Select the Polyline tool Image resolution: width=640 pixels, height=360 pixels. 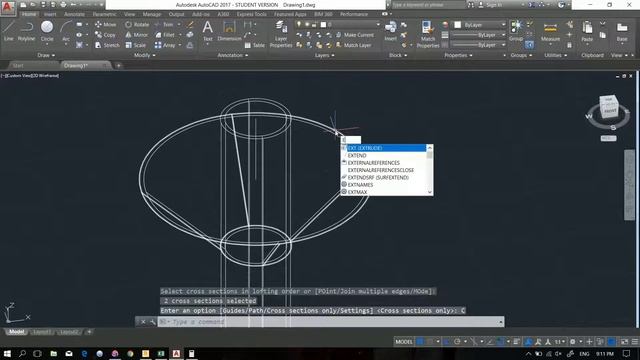point(27,31)
